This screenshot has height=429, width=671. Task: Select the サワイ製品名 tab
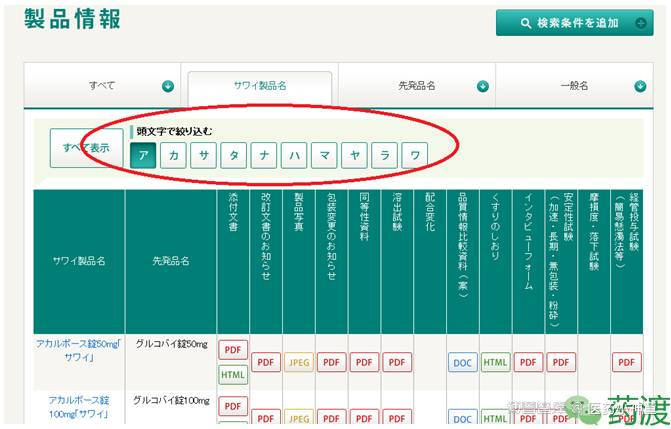point(260,86)
